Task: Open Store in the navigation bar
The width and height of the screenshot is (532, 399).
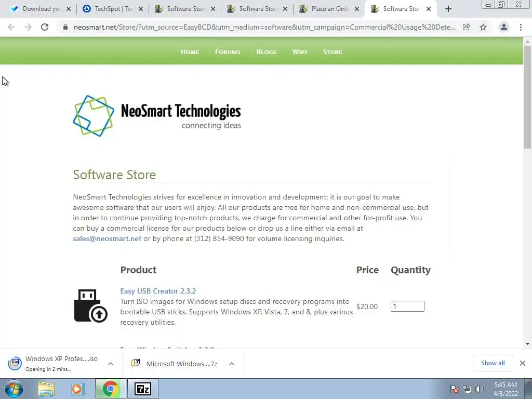Action: 332,52
